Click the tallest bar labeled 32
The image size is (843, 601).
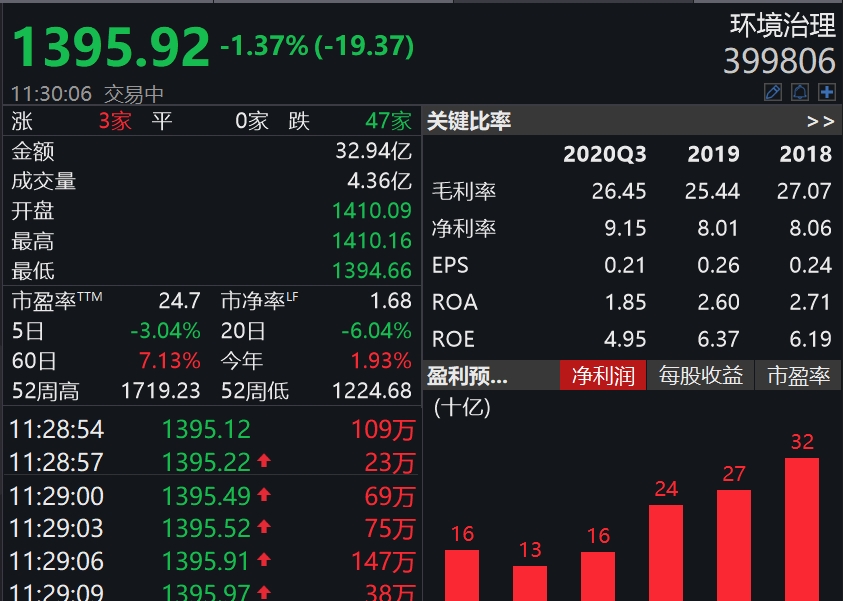800,520
